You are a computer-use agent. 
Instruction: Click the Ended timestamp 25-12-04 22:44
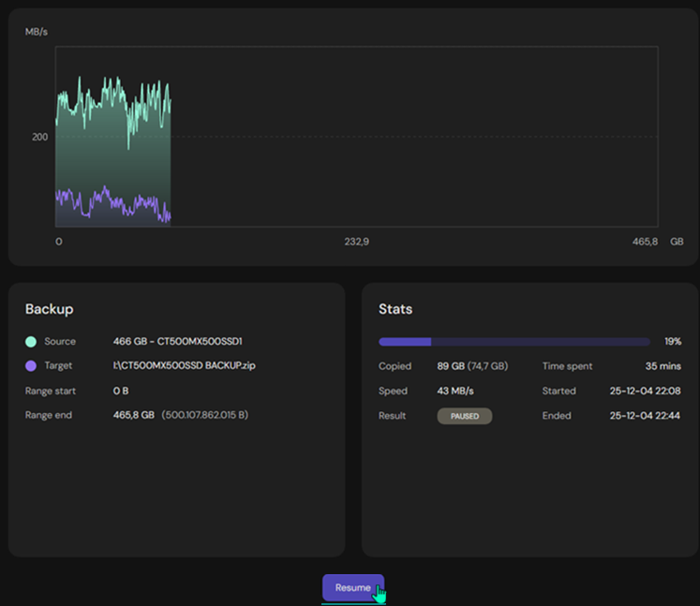pyautogui.click(x=645, y=415)
